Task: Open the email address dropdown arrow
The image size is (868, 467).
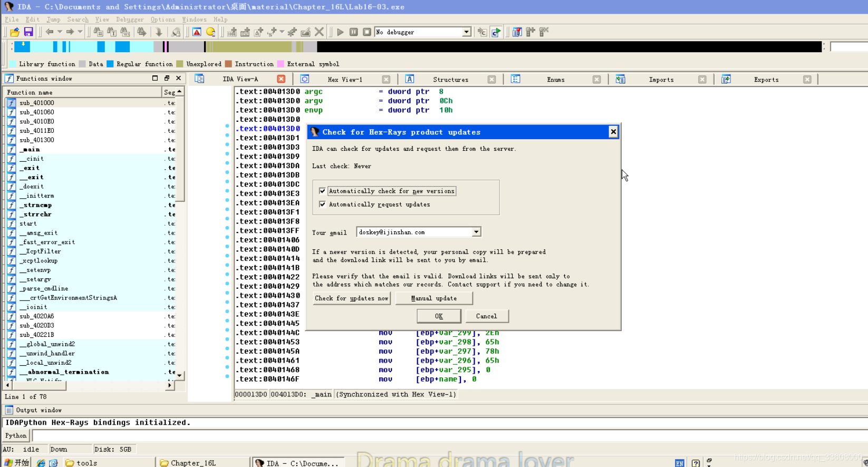Action: 476,232
